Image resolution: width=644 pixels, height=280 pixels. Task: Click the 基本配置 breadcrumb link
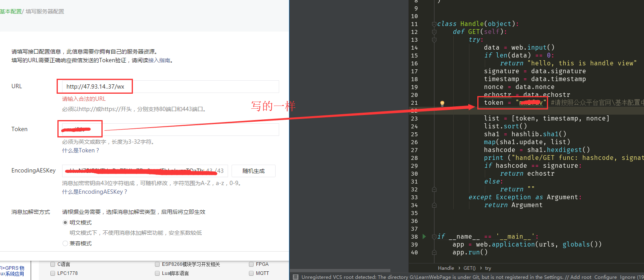pyautogui.click(x=11, y=11)
